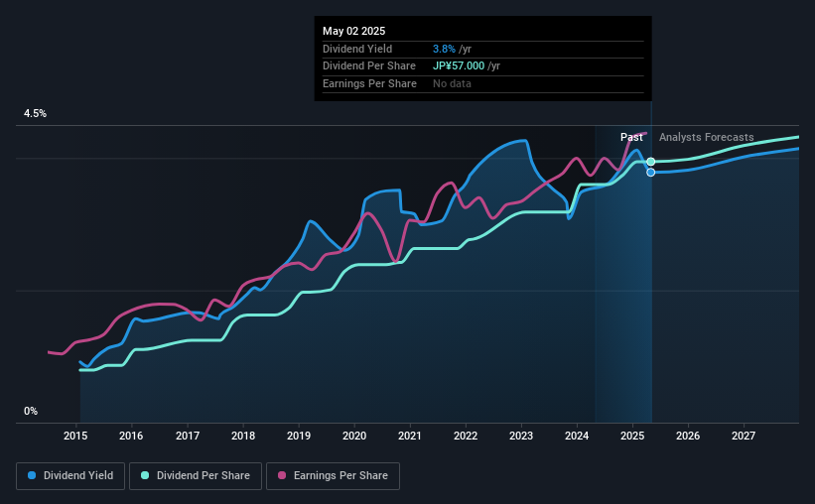Click the No data earnings value
Viewport: 815px width, 504px height.
452,83
